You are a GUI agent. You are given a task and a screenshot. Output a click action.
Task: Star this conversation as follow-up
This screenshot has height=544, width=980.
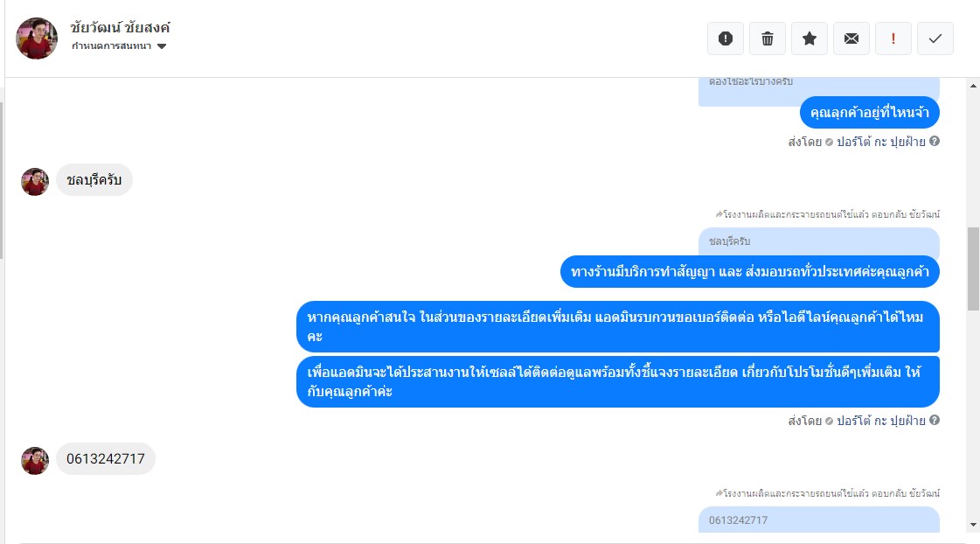pyautogui.click(x=810, y=38)
